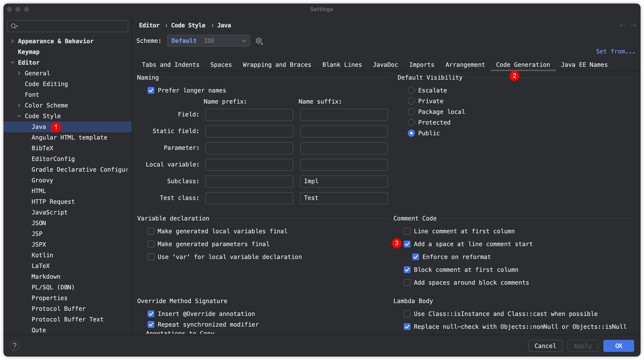Click Code Style in the breadcrumb
Screen dimensions: 644x360
[x=188, y=25]
